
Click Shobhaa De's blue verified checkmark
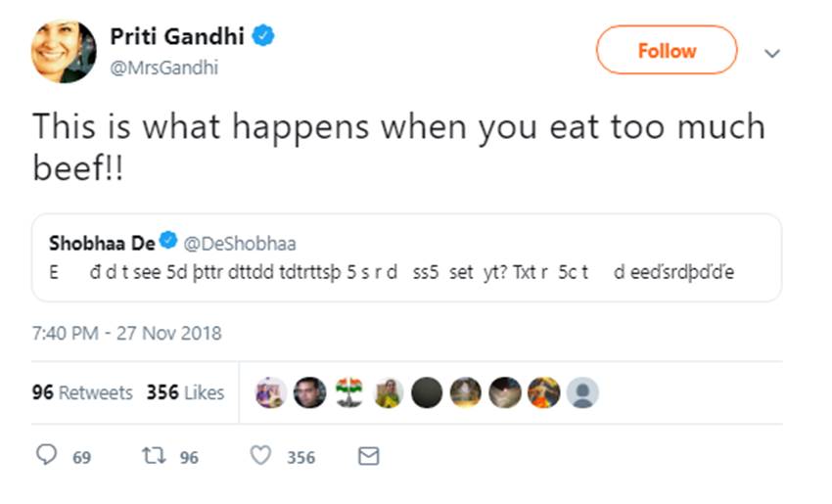(168, 243)
